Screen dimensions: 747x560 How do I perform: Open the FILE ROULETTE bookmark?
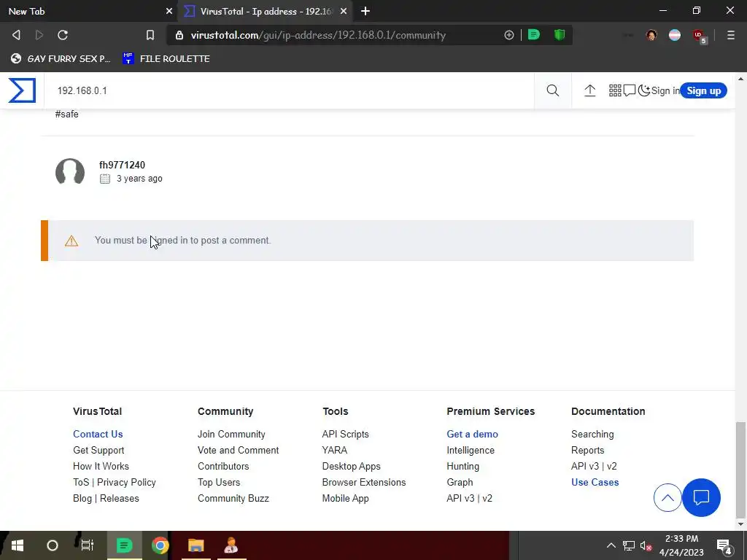tap(166, 58)
